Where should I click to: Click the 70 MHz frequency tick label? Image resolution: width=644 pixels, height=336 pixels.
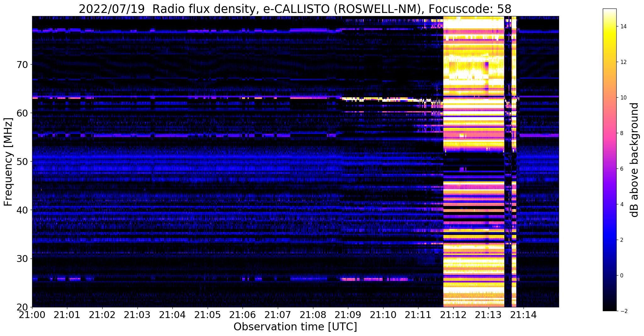coord(22,65)
